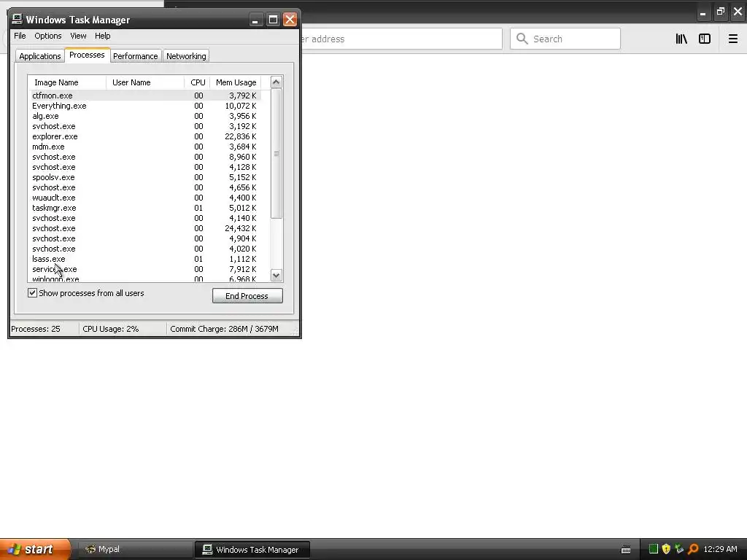Switch to the Applications tab
Viewport: 747px width, 560px height.
(40, 55)
